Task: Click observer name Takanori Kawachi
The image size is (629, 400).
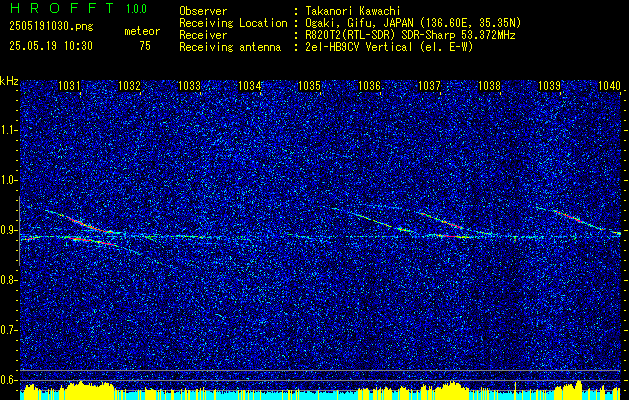Action: 353,11
